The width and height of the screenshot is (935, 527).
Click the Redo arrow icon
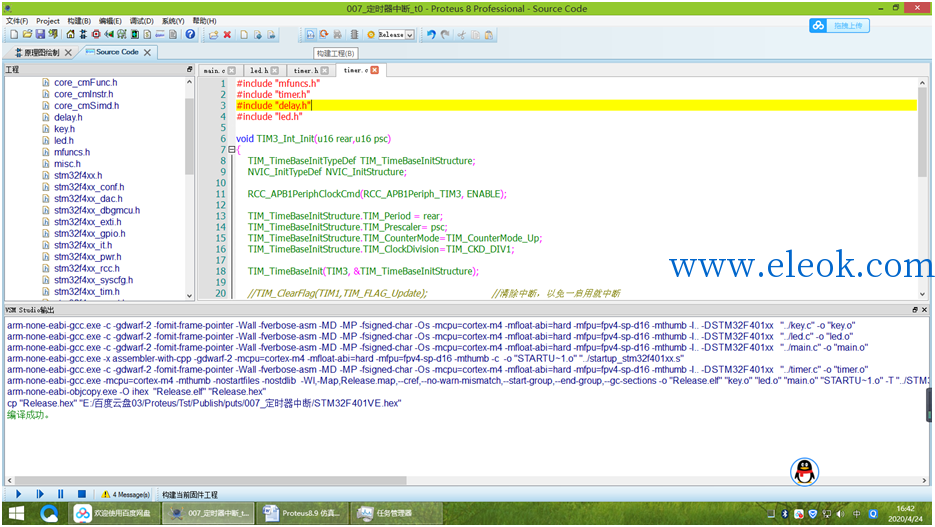point(445,35)
